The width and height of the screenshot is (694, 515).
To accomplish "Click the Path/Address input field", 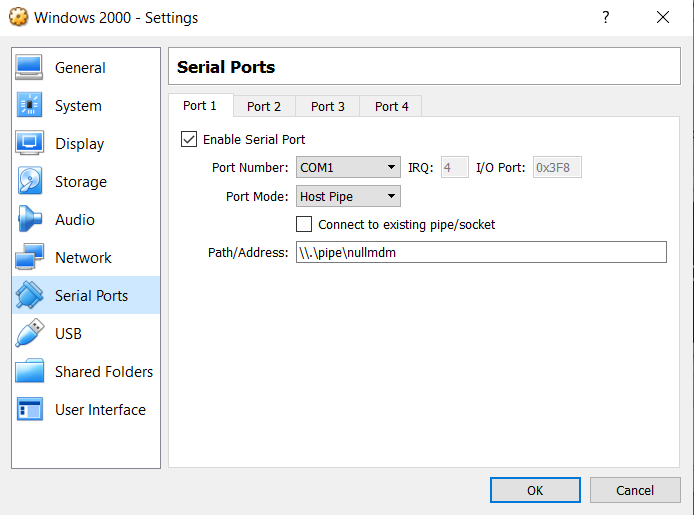I will click(x=481, y=252).
